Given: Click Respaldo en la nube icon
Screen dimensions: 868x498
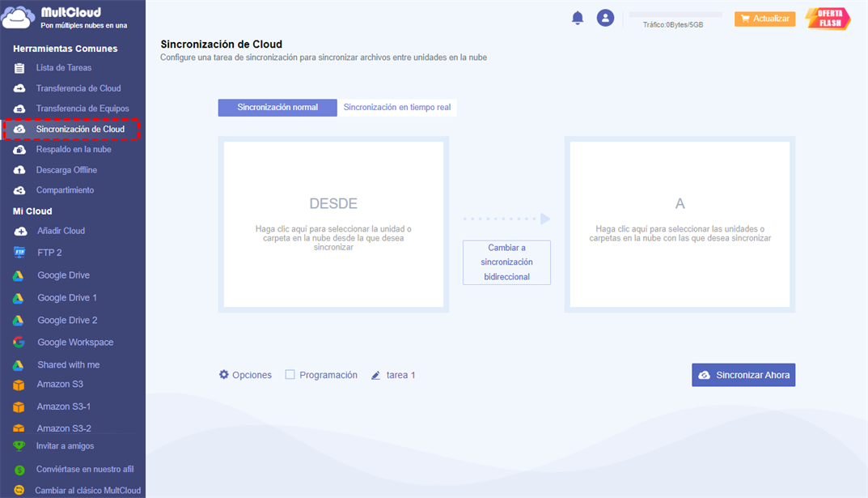Looking at the screenshot, I should click(x=19, y=150).
